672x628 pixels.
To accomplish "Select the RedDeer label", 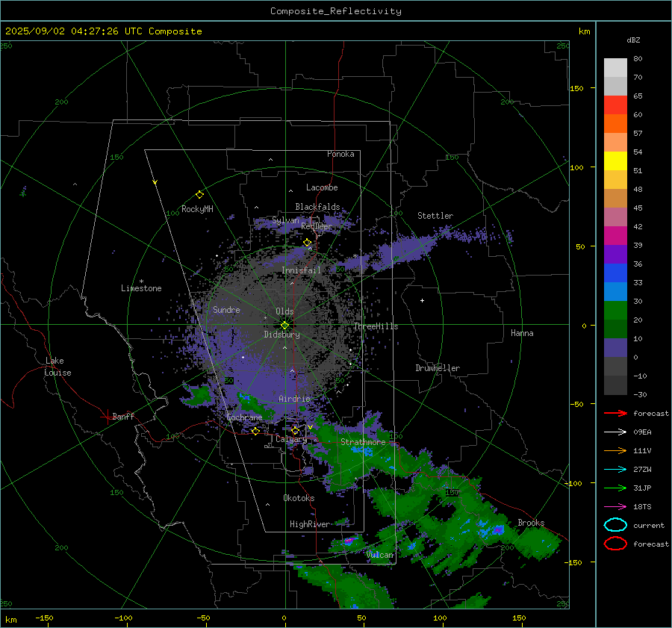I will pyautogui.click(x=317, y=226).
